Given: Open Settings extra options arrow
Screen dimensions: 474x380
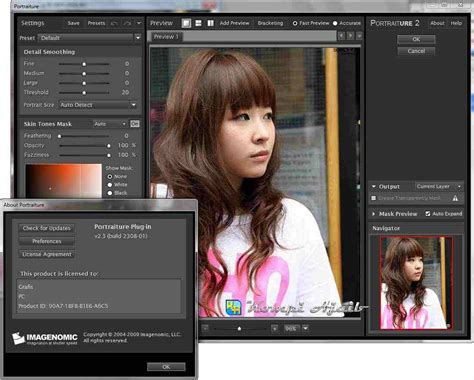Looking at the screenshot, I should (x=139, y=23).
